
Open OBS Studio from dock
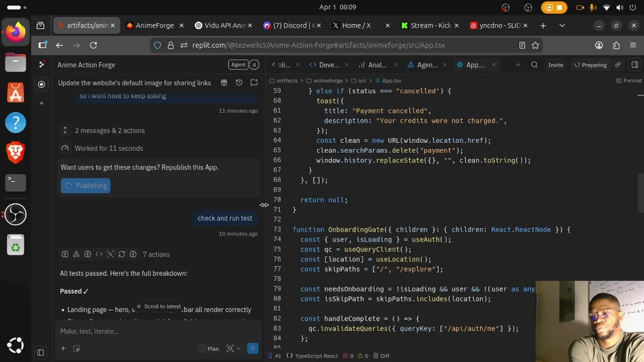[16, 215]
